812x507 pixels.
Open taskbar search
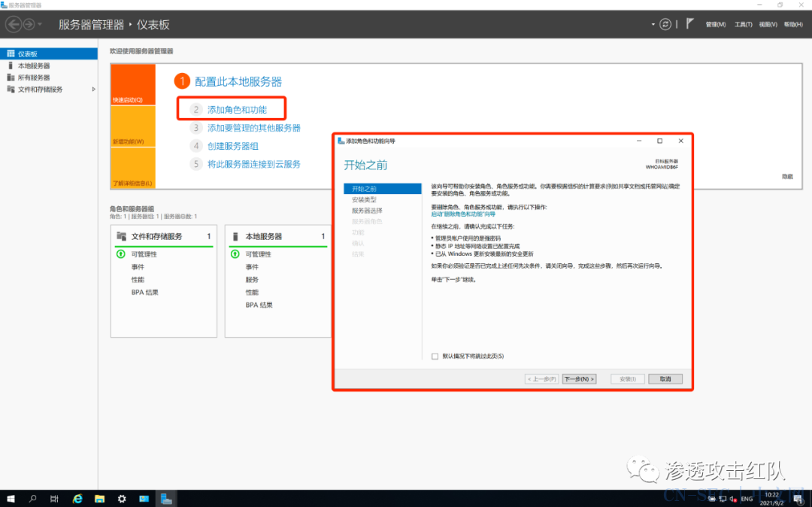click(x=32, y=499)
